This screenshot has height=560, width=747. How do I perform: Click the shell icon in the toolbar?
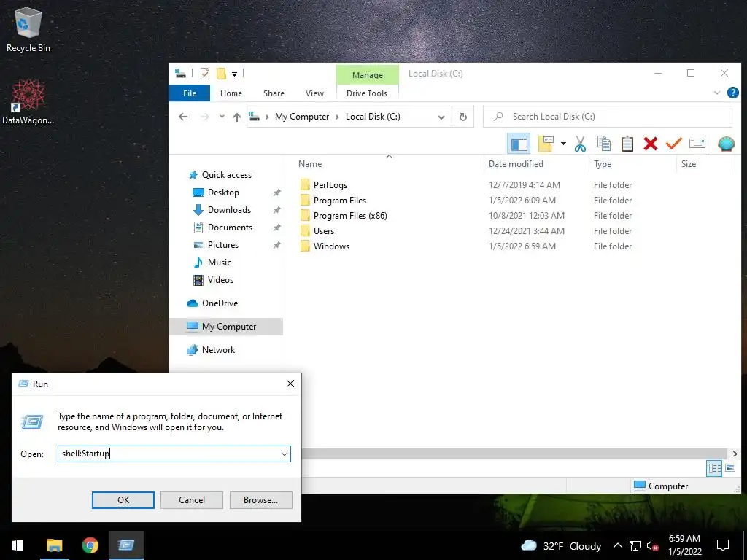(726, 144)
